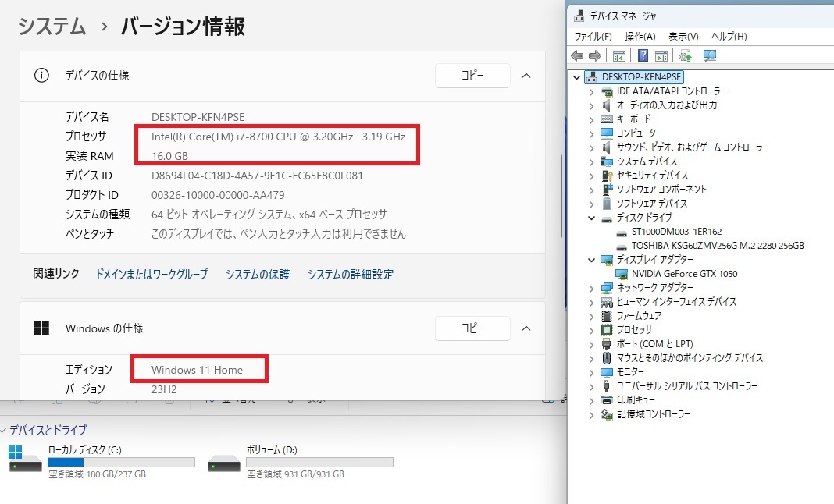
Task: Open the 操作(A) menu
Action: [640, 36]
